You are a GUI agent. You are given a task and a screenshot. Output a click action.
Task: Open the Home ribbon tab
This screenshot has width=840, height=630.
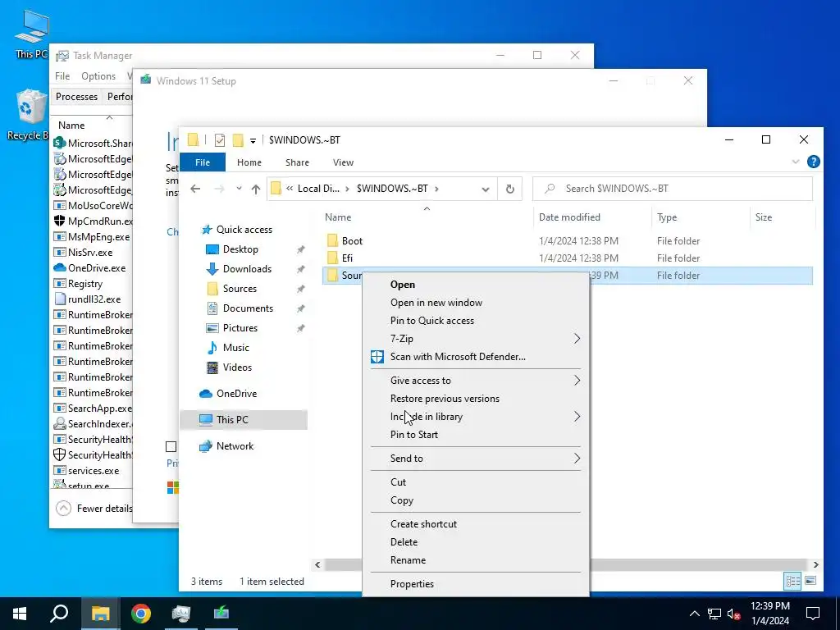[249, 162]
